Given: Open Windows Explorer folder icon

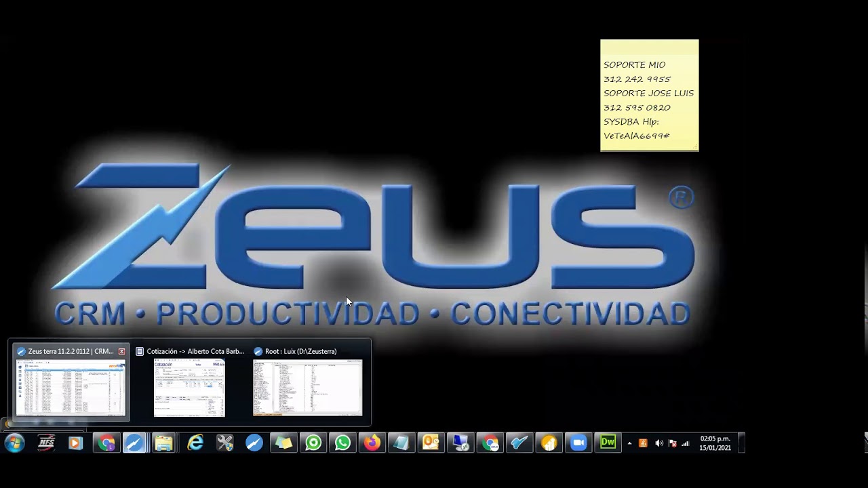Looking at the screenshot, I should pos(163,443).
